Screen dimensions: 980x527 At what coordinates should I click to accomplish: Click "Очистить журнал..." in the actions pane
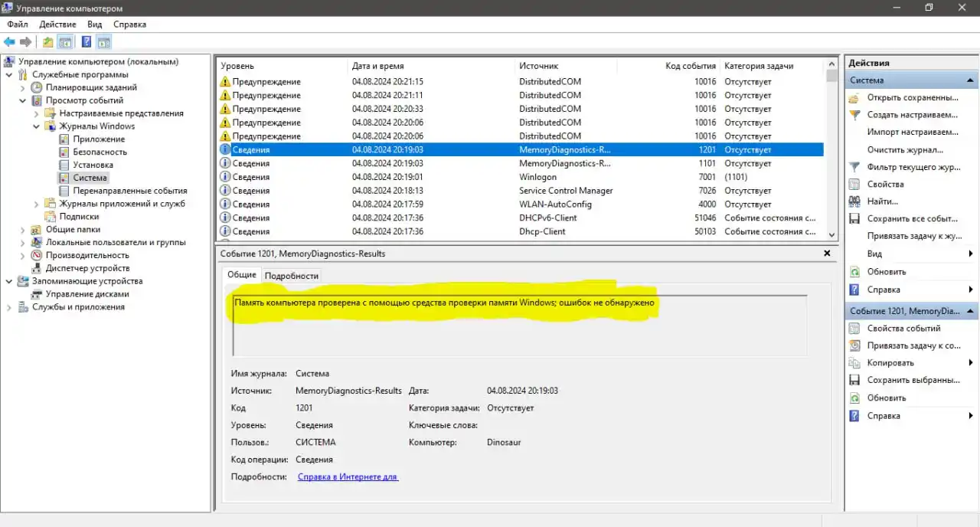(x=905, y=150)
